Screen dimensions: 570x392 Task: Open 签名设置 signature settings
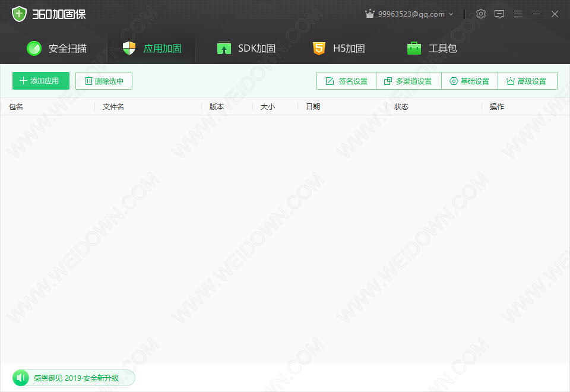346,81
